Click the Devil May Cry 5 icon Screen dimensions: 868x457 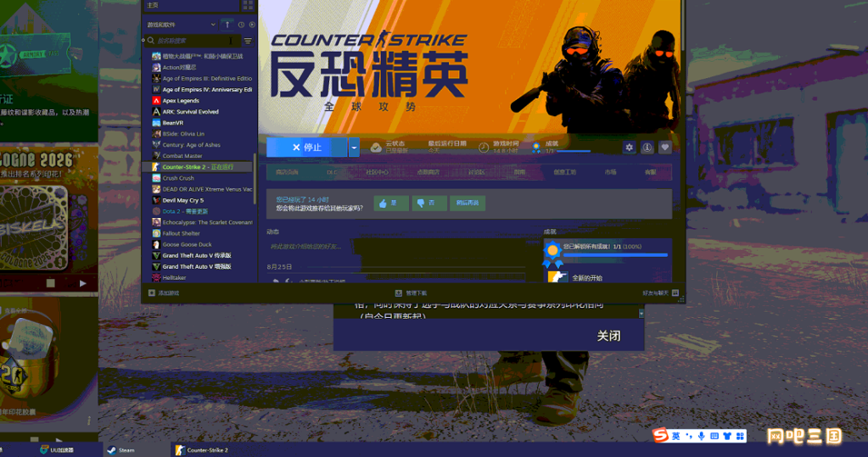(156, 200)
